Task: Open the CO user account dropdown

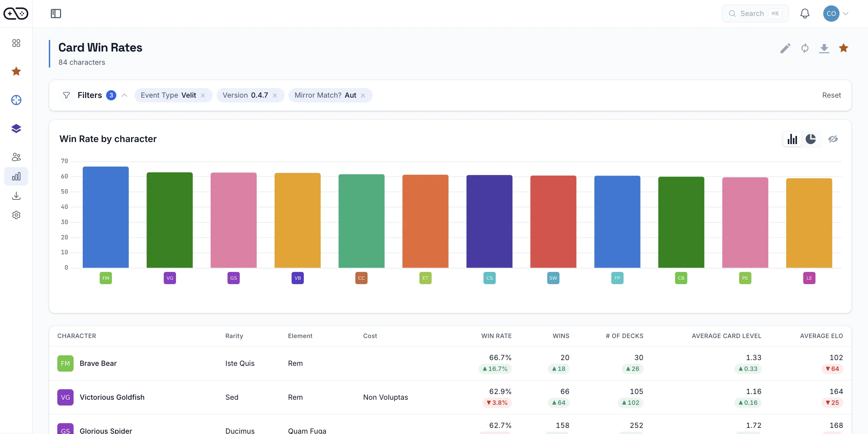Action: [836, 14]
